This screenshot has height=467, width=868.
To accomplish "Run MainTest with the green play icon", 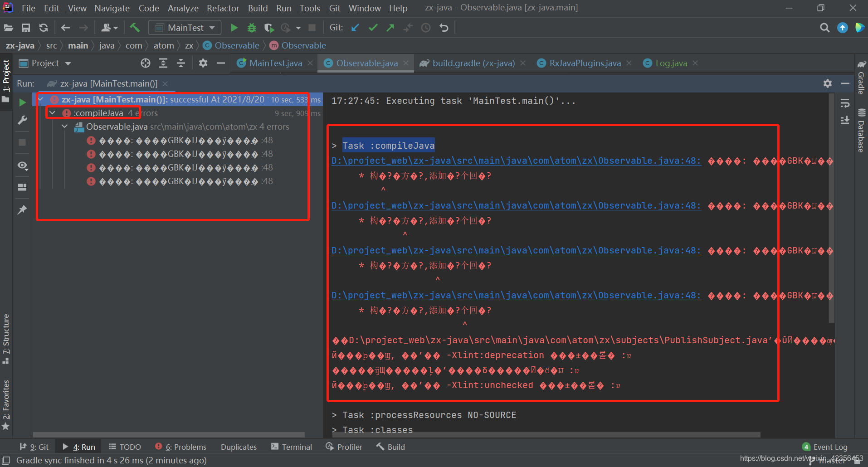I will tap(234, 28).
